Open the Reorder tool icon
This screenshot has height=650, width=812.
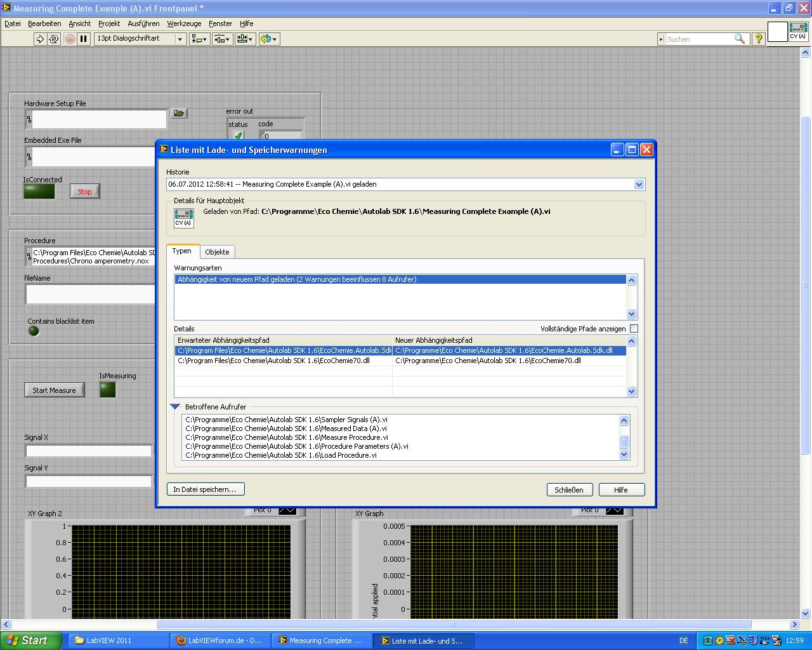268,39
